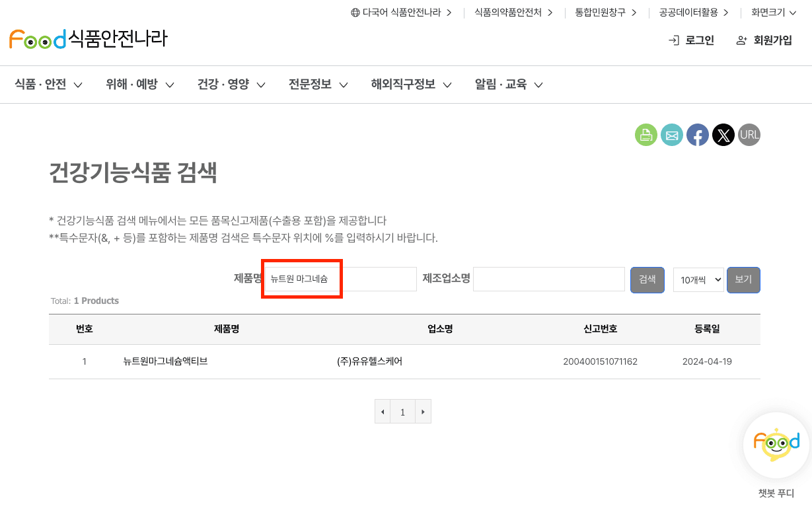Click the 보기 button
Screen dimensions: 812x514
tap(743, 279)
